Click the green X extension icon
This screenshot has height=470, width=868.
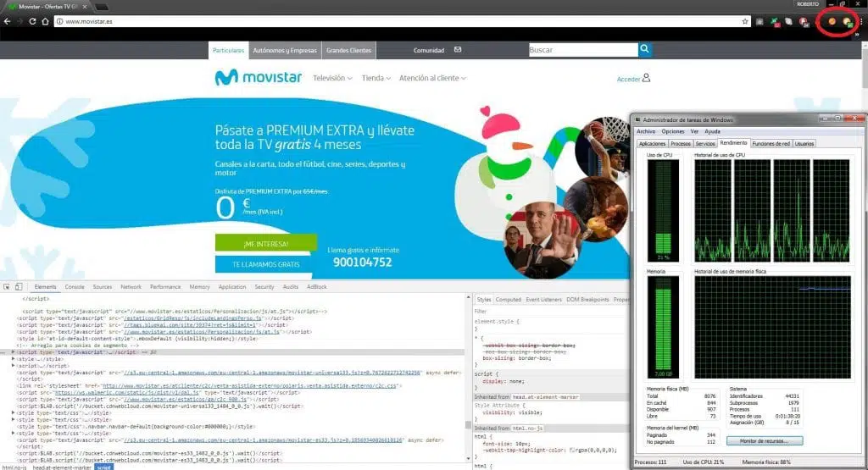coord(775,21)
